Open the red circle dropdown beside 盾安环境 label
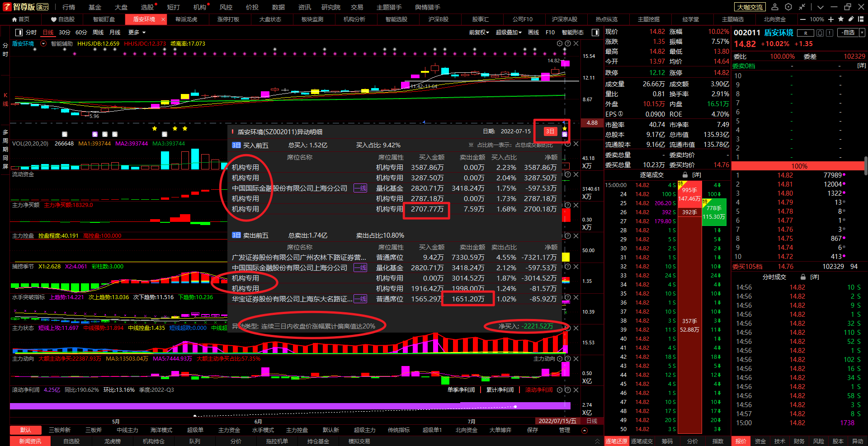Screen dimensions: 868x446 click(x=44, y=44)
